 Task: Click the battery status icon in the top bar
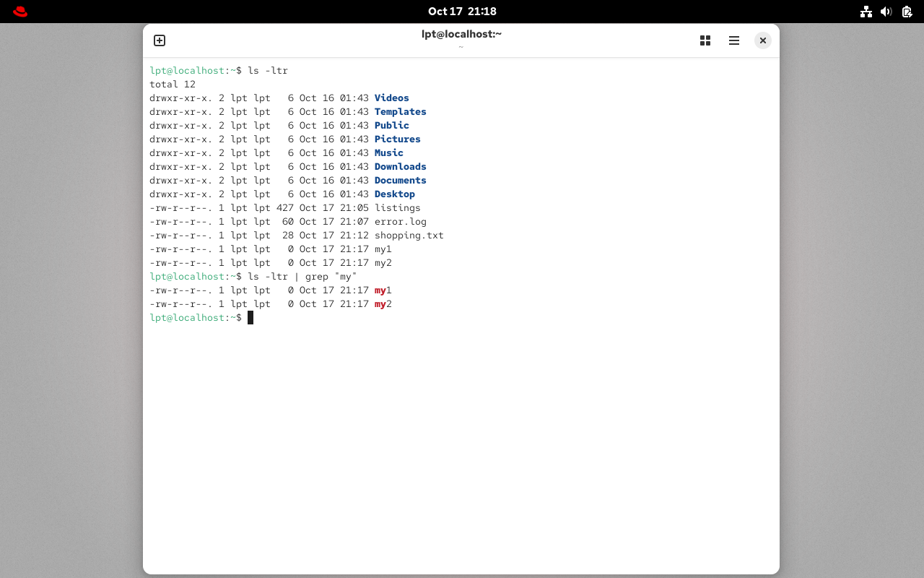[907, 12]
